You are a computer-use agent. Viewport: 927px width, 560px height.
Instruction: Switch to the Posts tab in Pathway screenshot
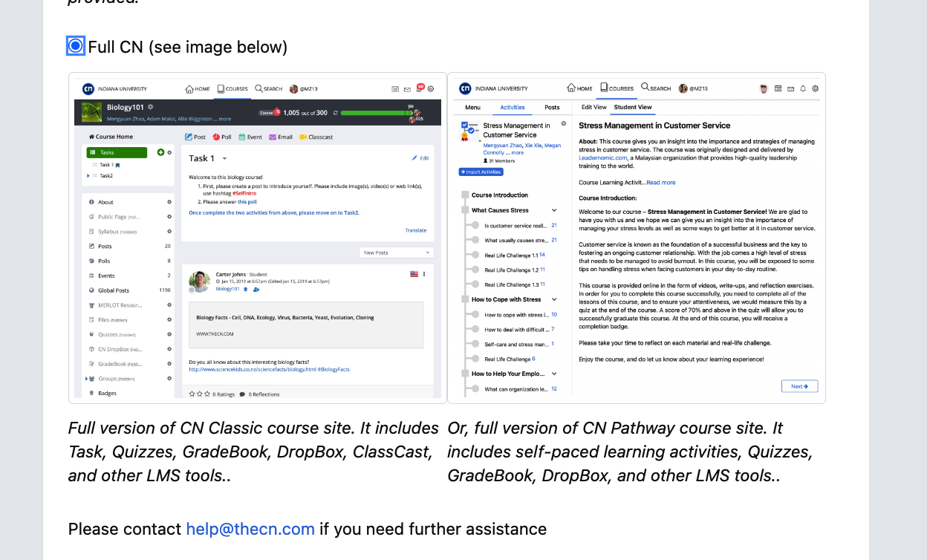[x=552, y=108]
